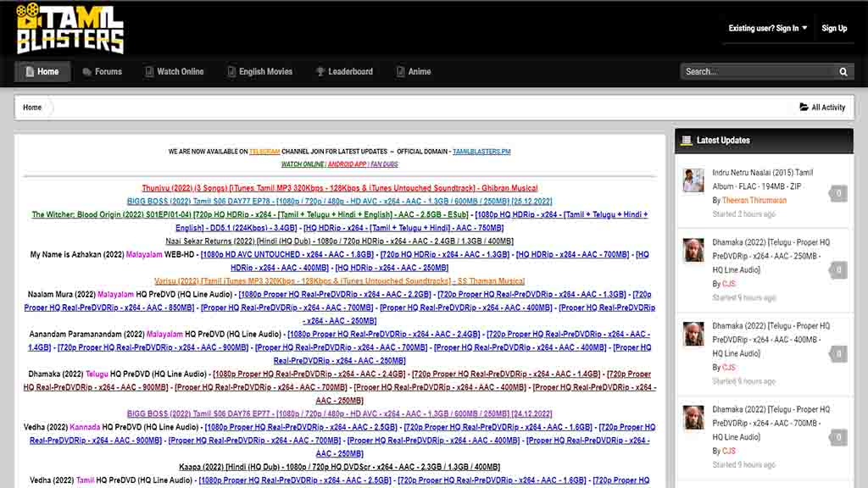This screenshot has height=488, width=868.
Task: Open Vedha Tamil 720p 1.6GB link
Action: (492, 480)
